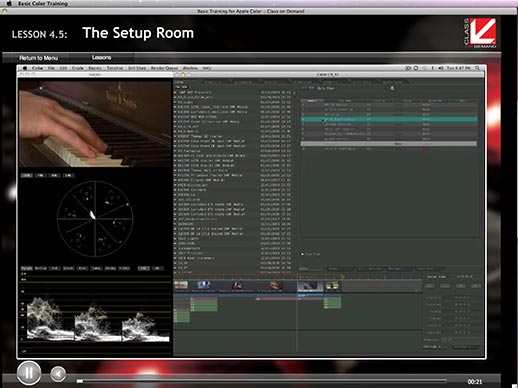This screenshot has height=388, width=518.
Task: Click the round rewind arrow button
Action: [x=58, y=374]
